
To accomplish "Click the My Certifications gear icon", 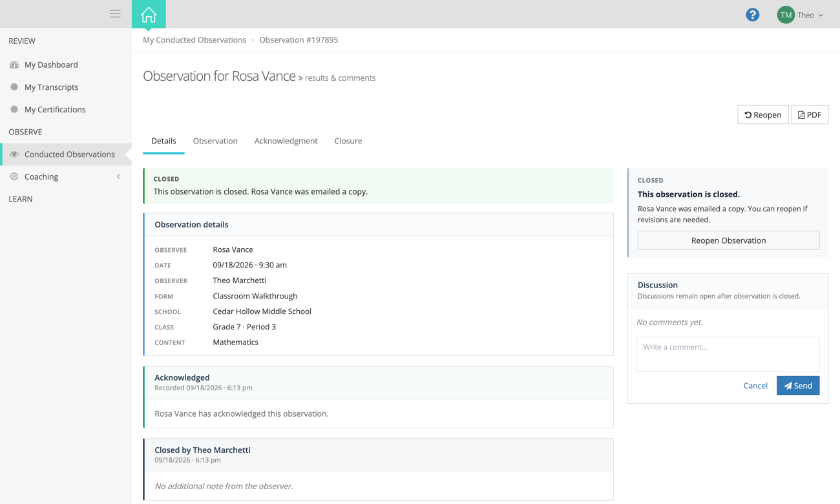I will [14, 109].
